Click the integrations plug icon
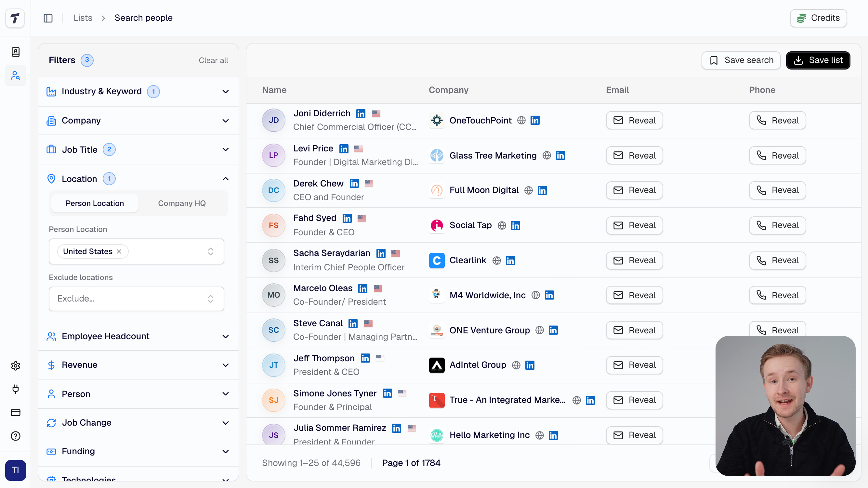This screenshot has width=868, height=488. point(16,389)
